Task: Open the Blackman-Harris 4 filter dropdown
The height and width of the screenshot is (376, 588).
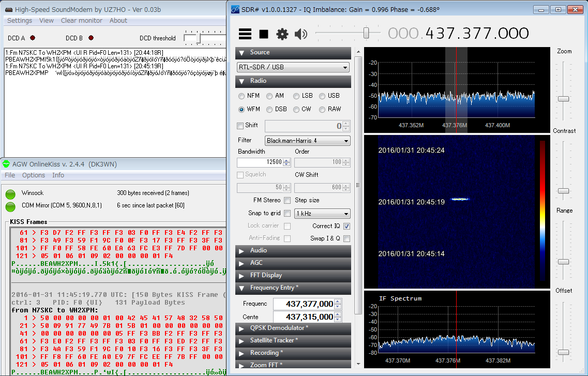Action: [x=307, y=141]
